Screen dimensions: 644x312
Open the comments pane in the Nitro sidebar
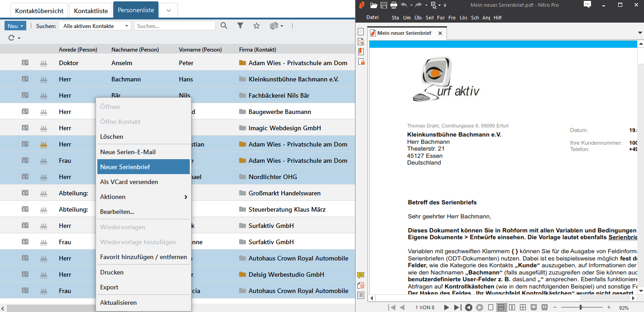pos(361,275)
